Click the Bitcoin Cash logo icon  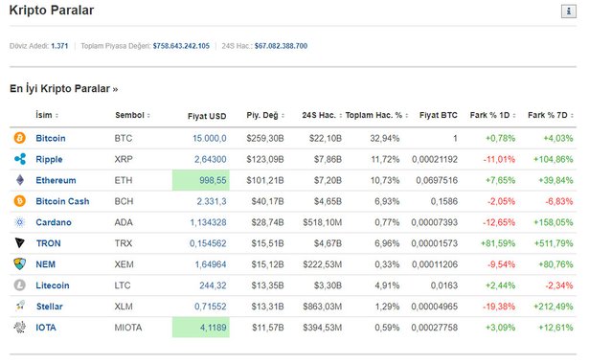[x=20, y=201]
